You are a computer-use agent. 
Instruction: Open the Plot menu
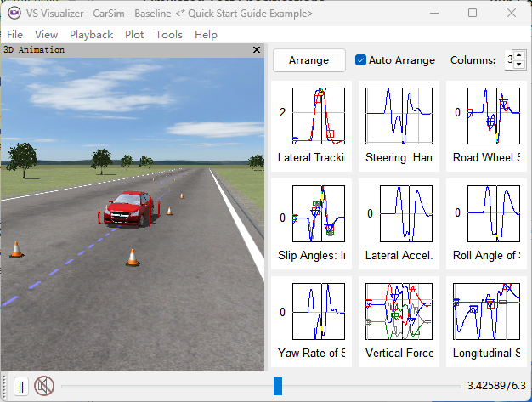click(134, 34)
